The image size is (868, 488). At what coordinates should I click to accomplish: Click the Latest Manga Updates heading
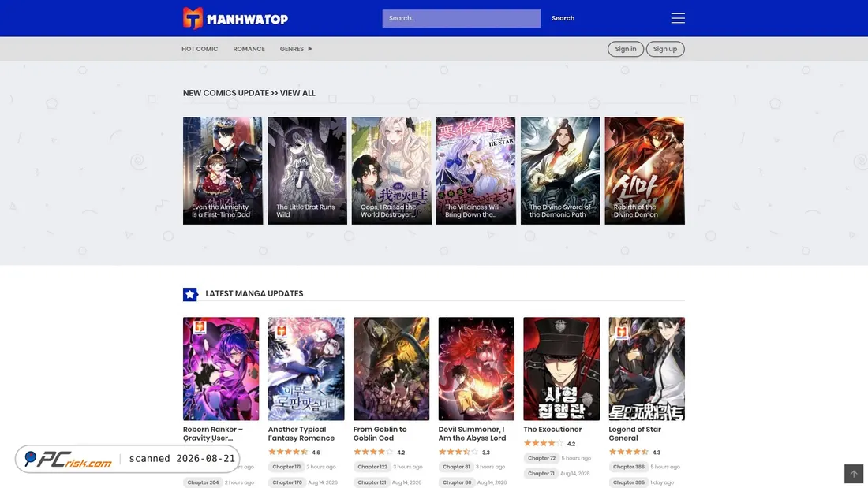point(254,294)
